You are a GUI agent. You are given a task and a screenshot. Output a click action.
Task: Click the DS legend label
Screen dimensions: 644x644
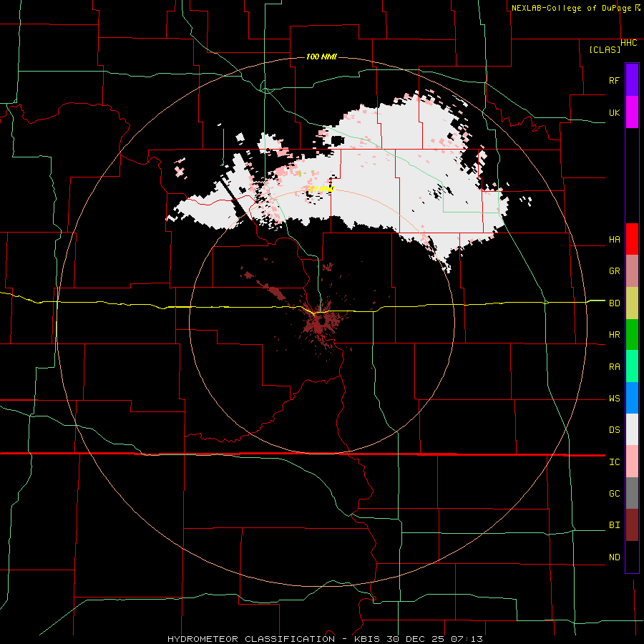[614, 430]
